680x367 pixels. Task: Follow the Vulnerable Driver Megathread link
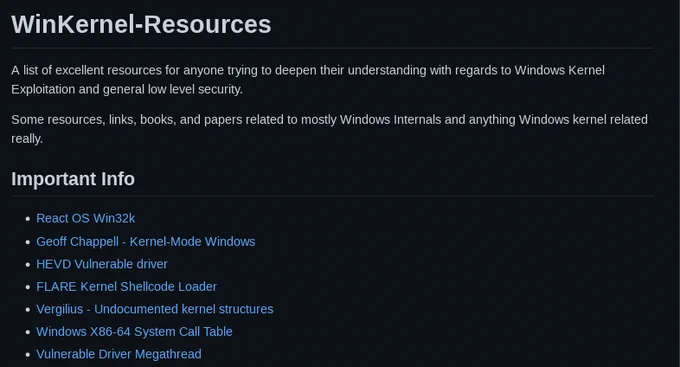pyautogui.click(x=119, y=354)
